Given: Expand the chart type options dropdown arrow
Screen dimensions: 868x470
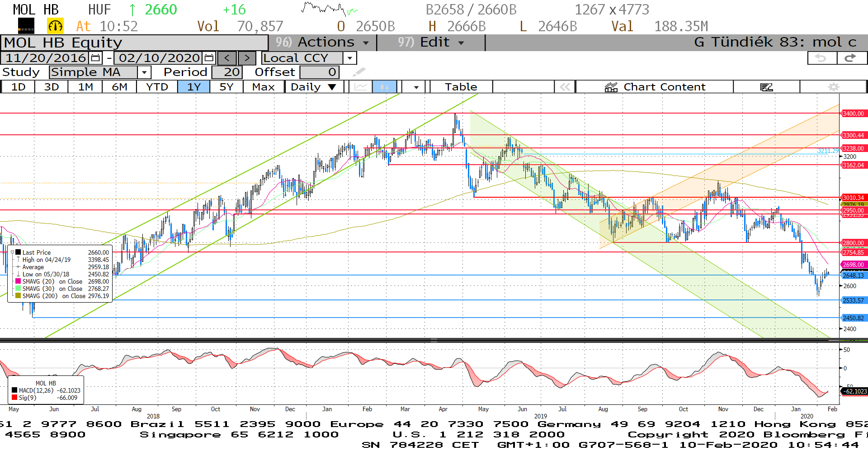Looking at the screenshot, I should tap(416, 87).
